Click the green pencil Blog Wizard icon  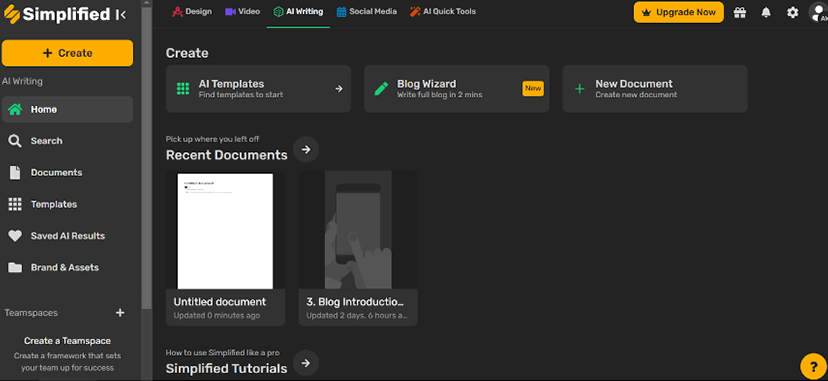[x=381, y=89]
